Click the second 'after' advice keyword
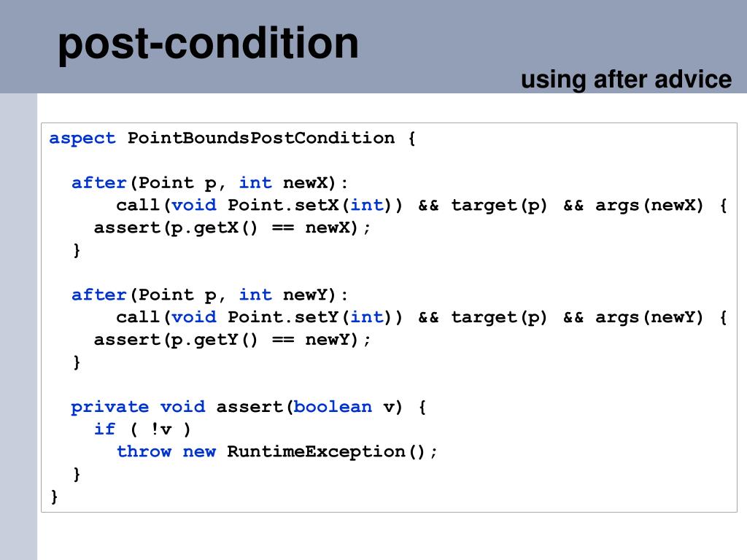This screenshot has height=560, width=747. 98,295
